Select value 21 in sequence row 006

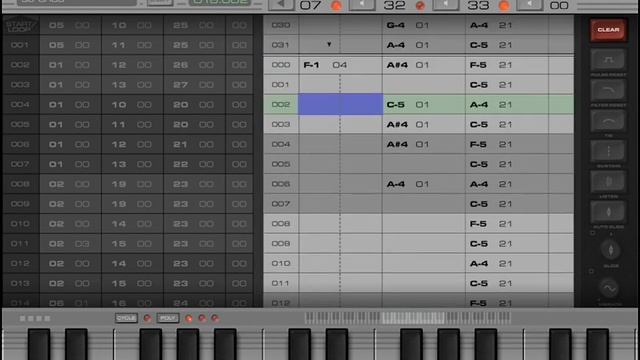(x=180, y=144)
